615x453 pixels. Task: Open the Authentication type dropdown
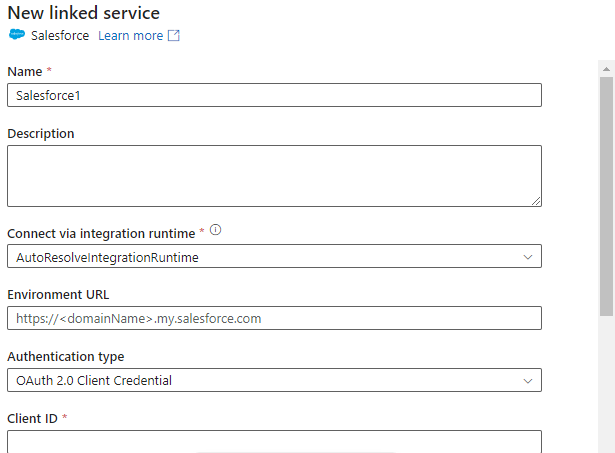275,380
